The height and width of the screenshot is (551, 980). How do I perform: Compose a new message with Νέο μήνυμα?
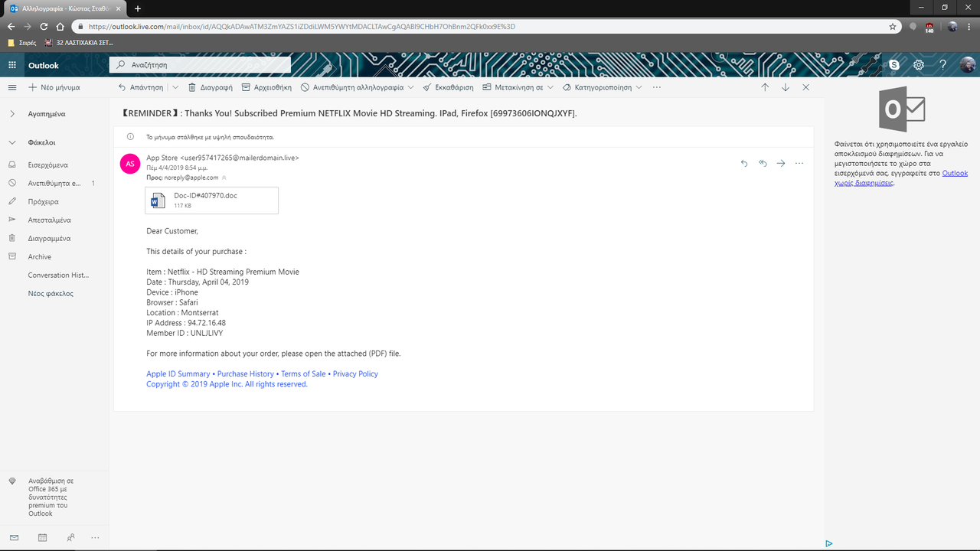click(x=54, y=87)
